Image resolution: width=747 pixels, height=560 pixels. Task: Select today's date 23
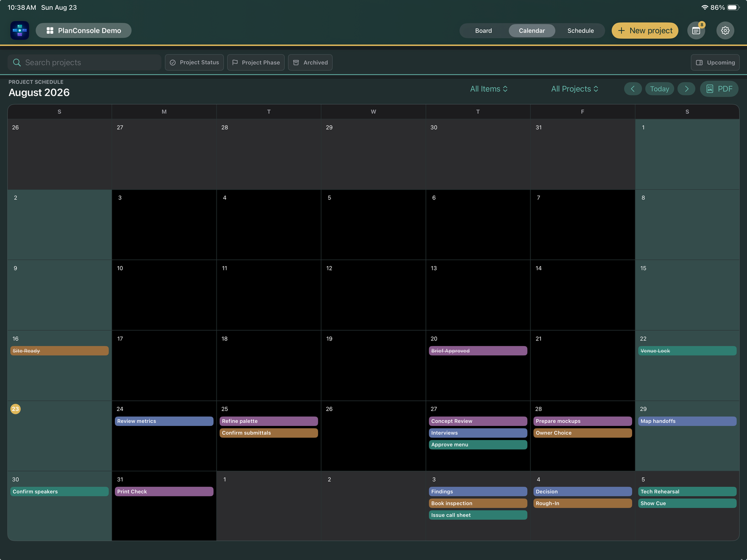15,409
